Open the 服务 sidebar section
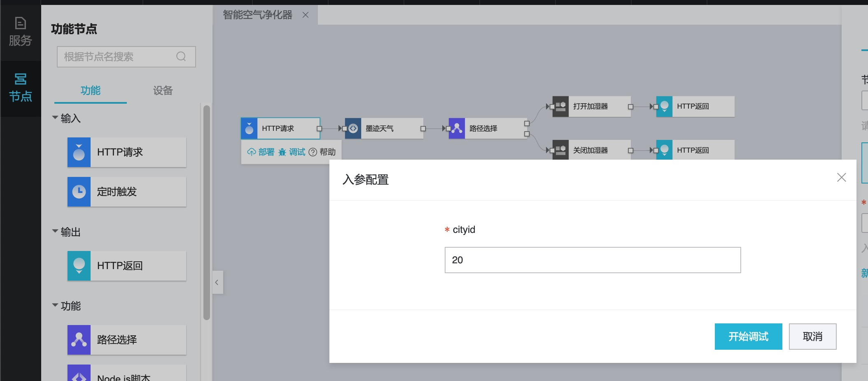This screenshot has width=868, height=381. [x=20, y=32]
